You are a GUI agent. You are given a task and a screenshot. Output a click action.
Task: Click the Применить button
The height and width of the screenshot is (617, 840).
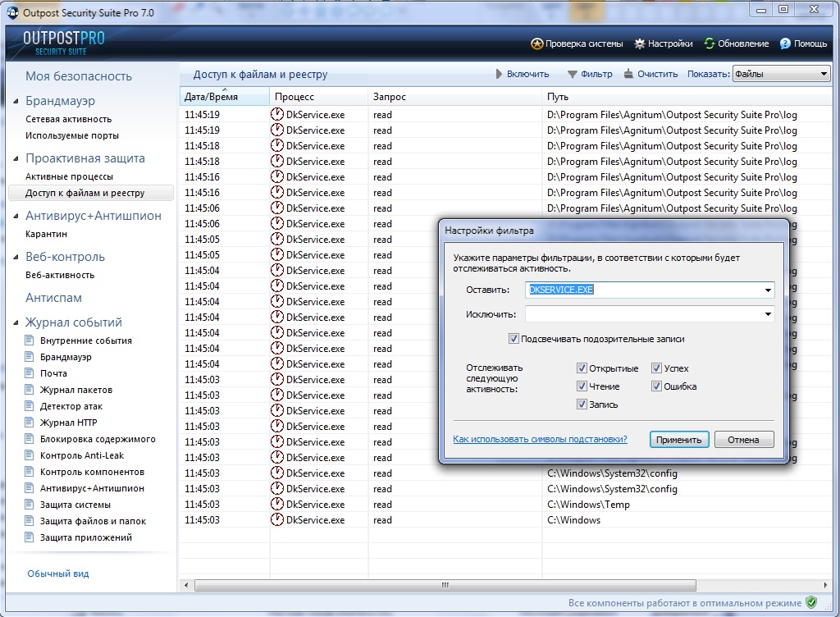(x=678, y=440)
